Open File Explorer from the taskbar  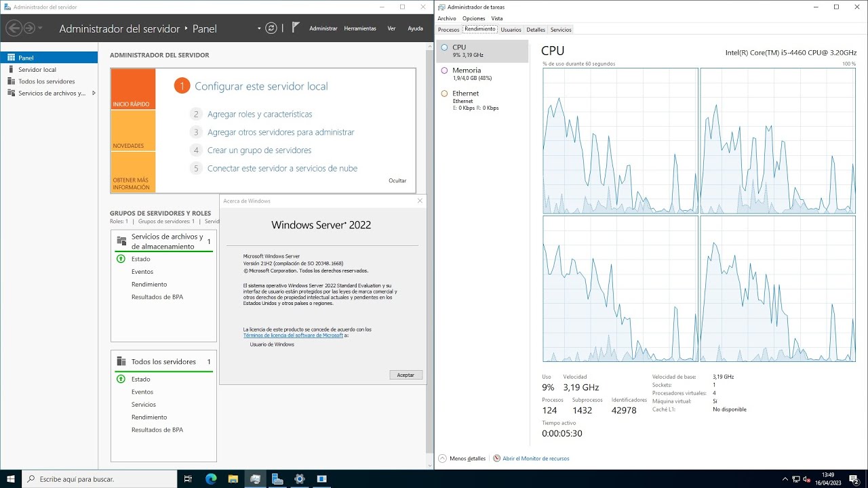tap(233, 479)
